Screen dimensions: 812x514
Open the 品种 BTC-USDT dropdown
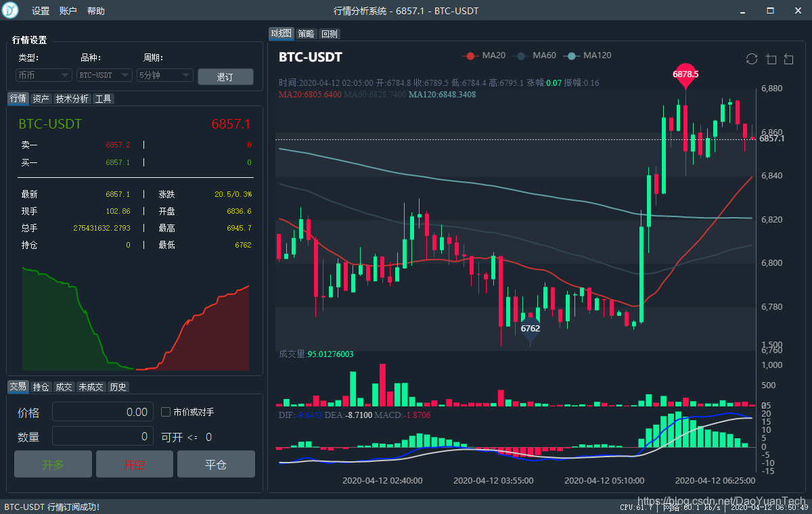104,75
